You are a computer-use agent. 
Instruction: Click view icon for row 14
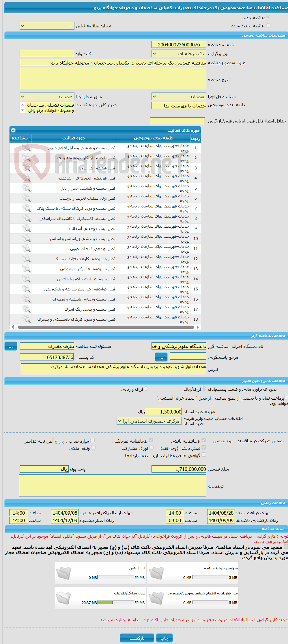click(x=26, y=279)
